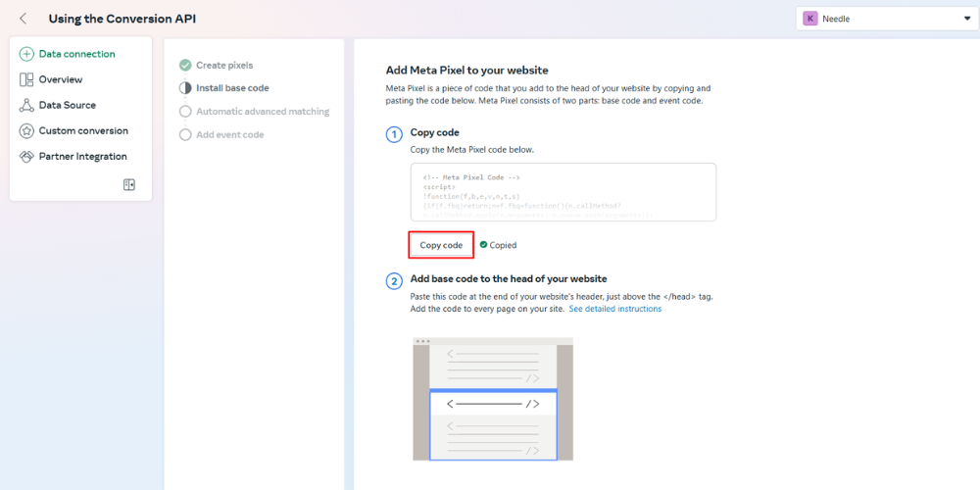Click the 'Copy the Meta Pixel code below' text
The height and width of the screenshot is (490, 980).
[472, 150]
